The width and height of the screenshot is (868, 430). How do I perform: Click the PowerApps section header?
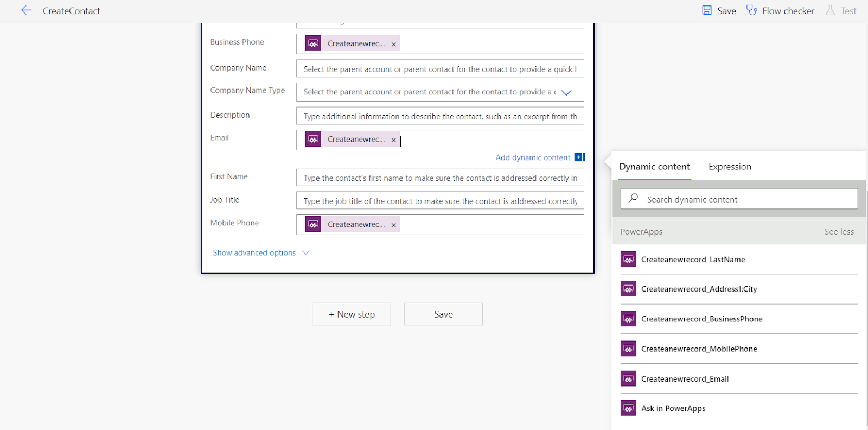point(641,232)
